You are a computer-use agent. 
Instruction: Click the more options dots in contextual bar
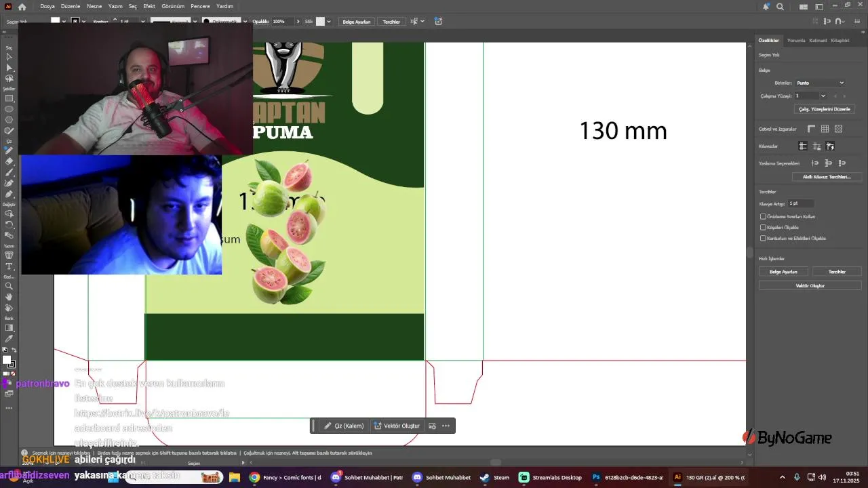(x=446, y=426)
